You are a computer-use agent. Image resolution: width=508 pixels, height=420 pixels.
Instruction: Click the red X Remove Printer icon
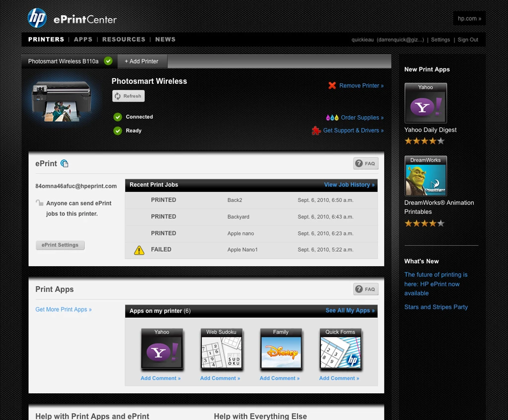click(332, 85)
